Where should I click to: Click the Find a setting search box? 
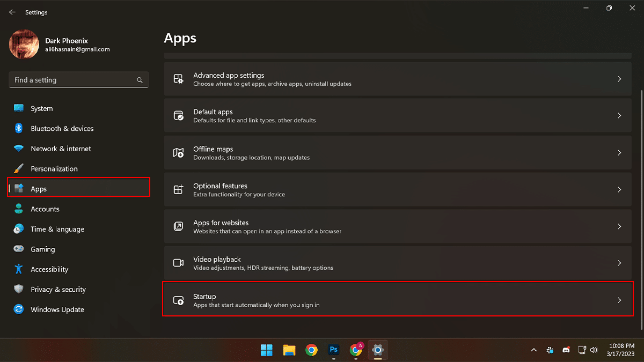72,80
